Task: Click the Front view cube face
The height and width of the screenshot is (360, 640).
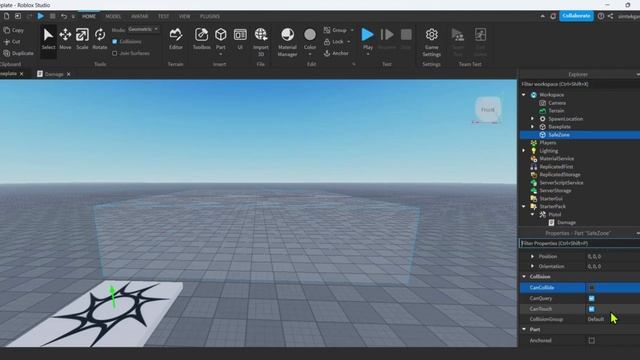Action: [488, 109]
